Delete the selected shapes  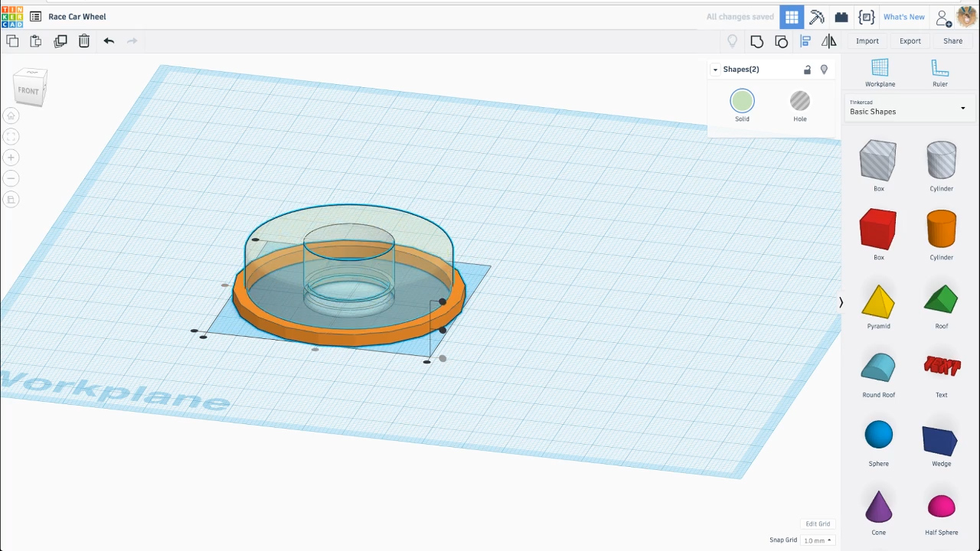84,41
